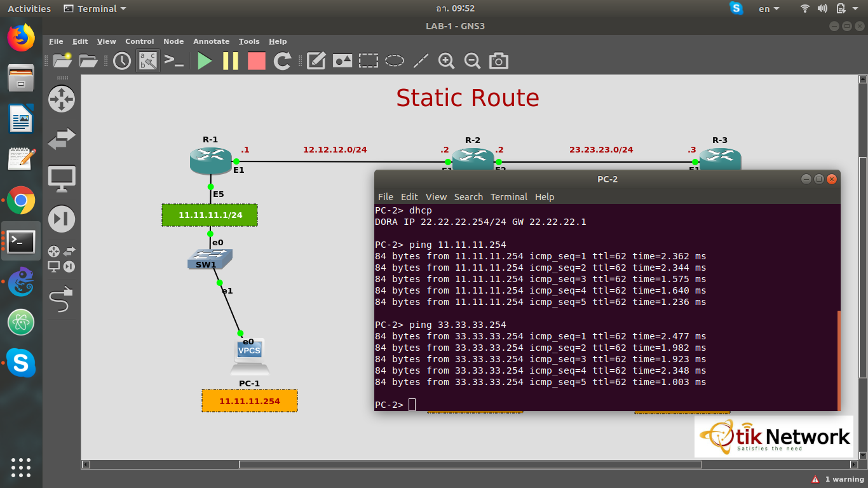Click the Manage snapshots clock icon
Viewport: 868px width, 488px height.
(122, 61)
